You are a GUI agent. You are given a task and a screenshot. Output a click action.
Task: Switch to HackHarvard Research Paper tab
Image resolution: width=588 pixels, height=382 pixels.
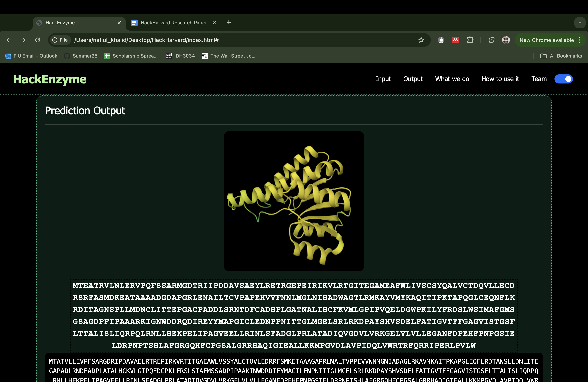[x=173, y=23]
